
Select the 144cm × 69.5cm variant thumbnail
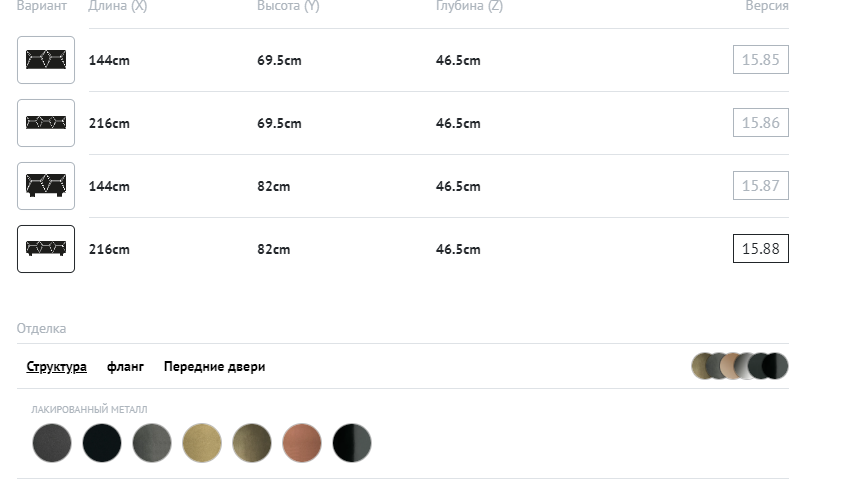pos(46,60)
